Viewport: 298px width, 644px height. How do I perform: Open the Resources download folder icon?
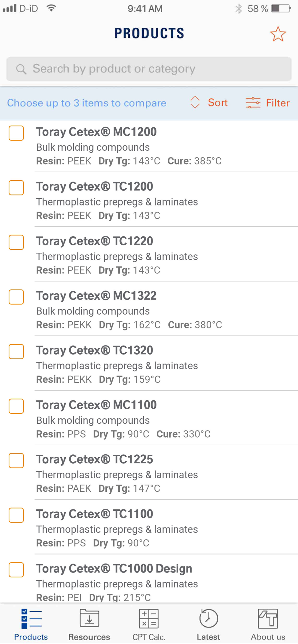(89, 618)
